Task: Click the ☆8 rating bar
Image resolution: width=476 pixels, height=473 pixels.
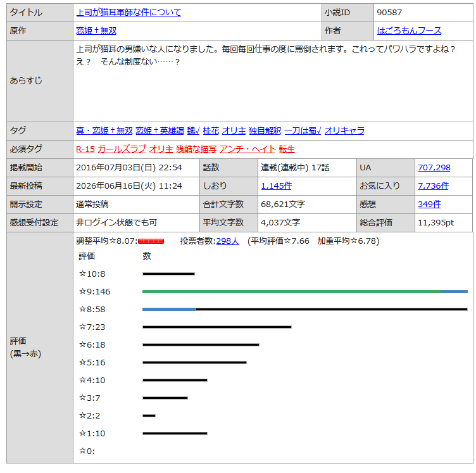Action: point(305,310)
